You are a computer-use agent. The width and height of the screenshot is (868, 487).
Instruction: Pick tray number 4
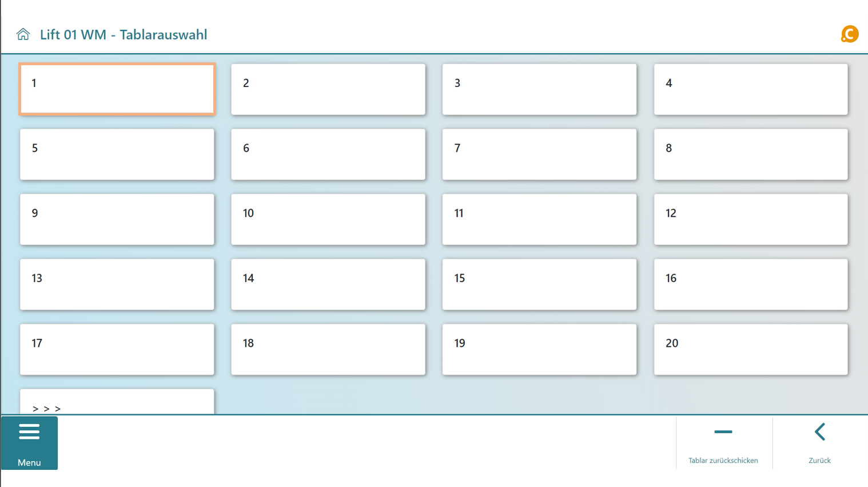(x=751, y=89)
